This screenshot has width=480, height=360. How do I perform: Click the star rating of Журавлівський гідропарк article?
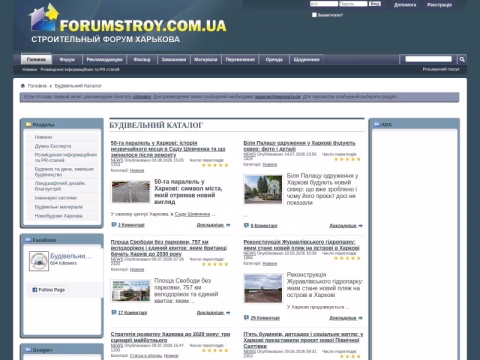[x=347, y=258]
